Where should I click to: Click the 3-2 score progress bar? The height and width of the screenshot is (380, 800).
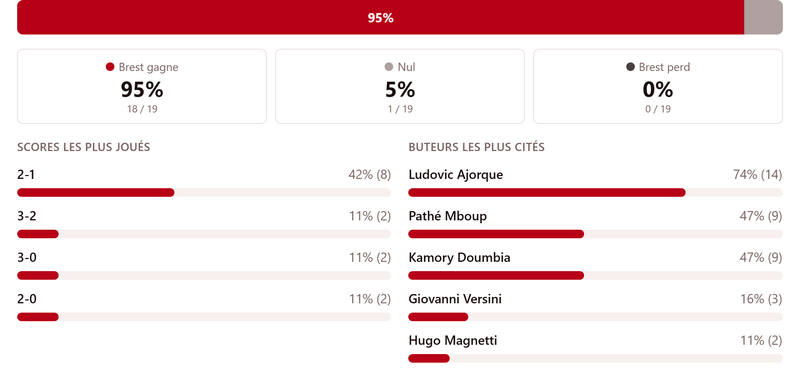coord(204,234)
